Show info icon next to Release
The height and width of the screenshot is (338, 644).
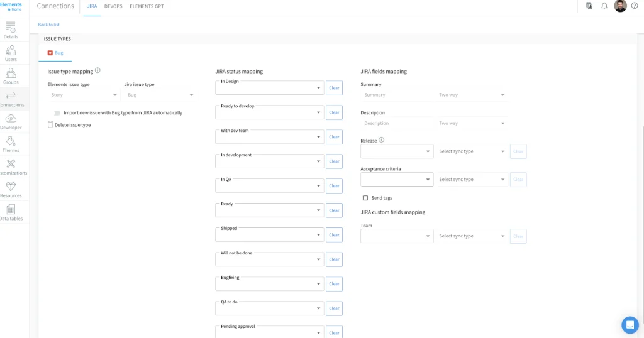(x=382, y=140)
